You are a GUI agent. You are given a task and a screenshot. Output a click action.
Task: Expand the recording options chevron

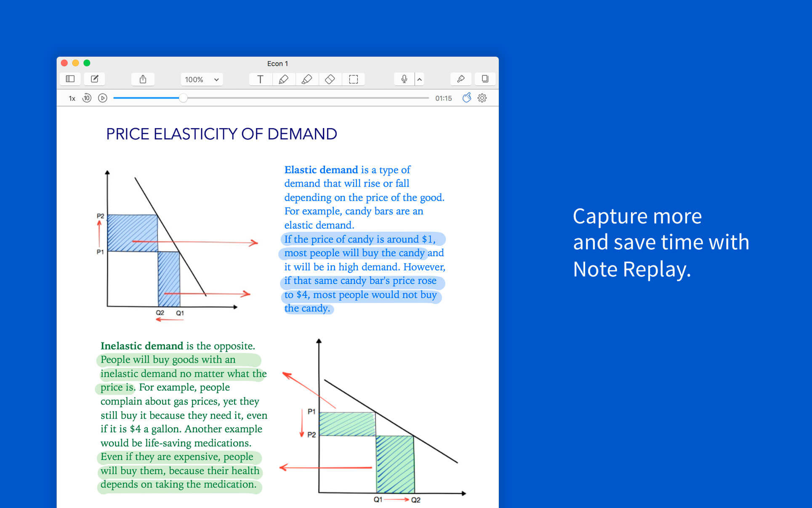click(x=419, y=79)
